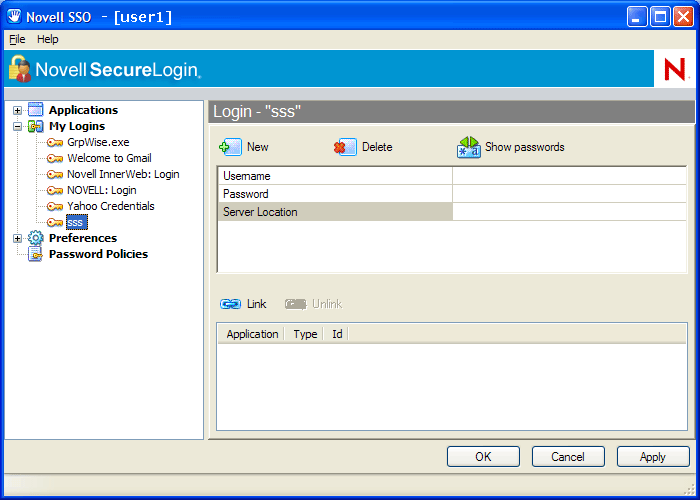Image resolution: width=700 pixels, height=500 pixels.
Task: Select Applications label in tree
Action: click(x=83, y=110)
